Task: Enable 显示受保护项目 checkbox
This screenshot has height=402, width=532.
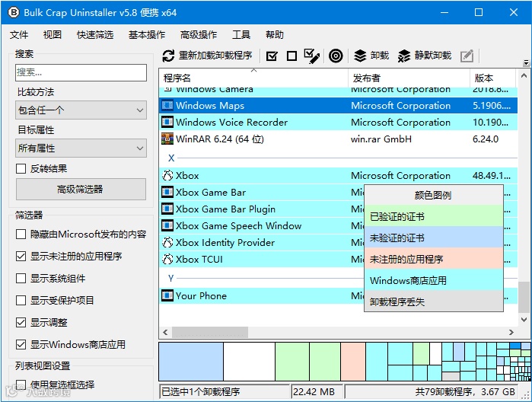Action: tap(21, 300)
